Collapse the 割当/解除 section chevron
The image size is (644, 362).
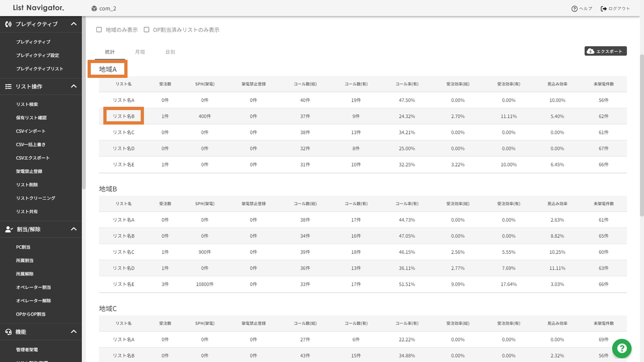click(x=74, y=229)
